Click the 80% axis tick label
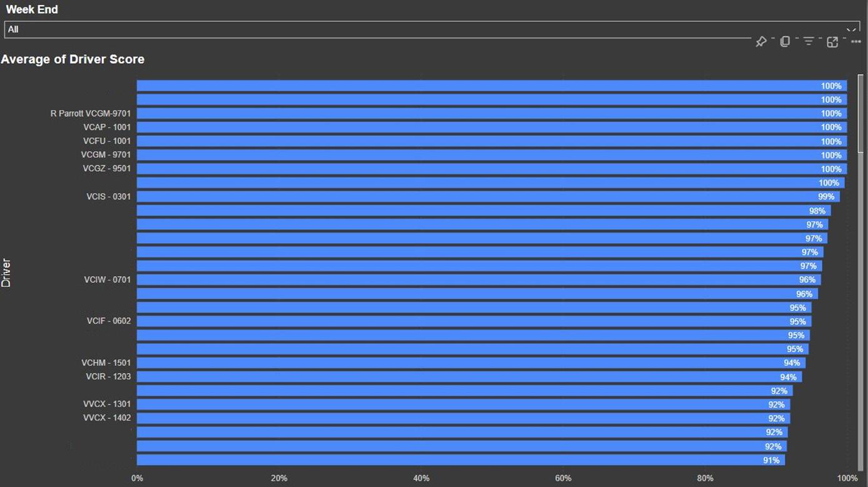This screenshot has height=487, width=868. coord(705,478)
